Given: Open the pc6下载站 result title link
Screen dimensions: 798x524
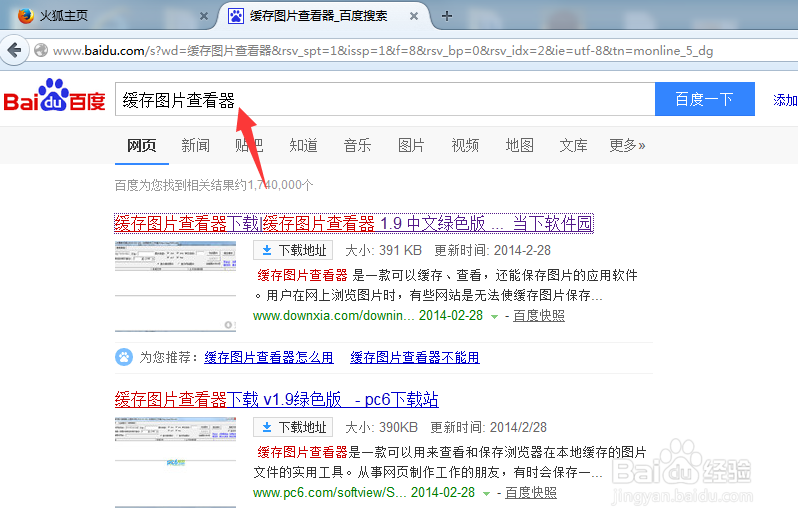Looking at the screenshot, I should tap(276, 399).
